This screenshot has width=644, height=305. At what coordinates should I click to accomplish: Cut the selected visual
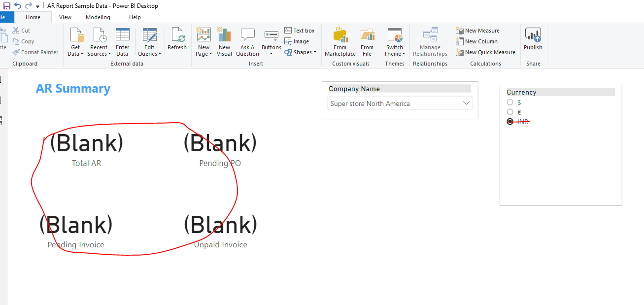click(x=21, y=31)
